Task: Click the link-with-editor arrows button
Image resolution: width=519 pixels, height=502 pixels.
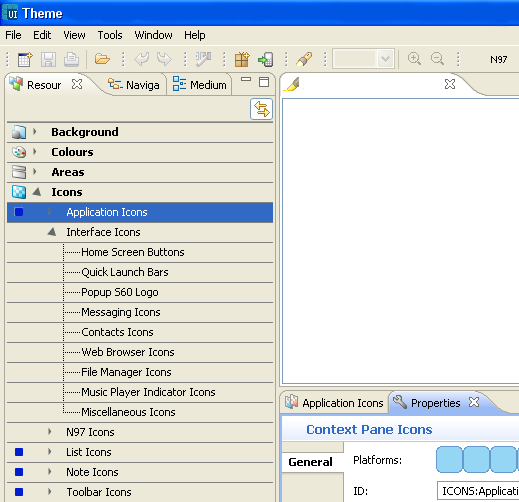Action: point(261,109)
